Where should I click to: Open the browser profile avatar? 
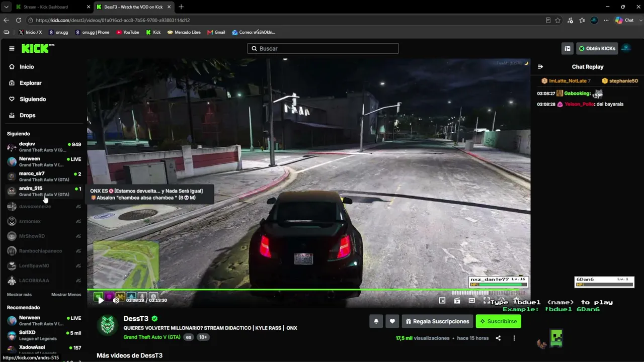point(594,20)
